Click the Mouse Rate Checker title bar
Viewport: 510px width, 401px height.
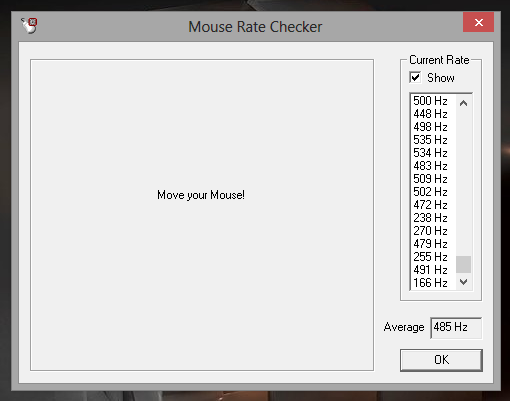255,27
